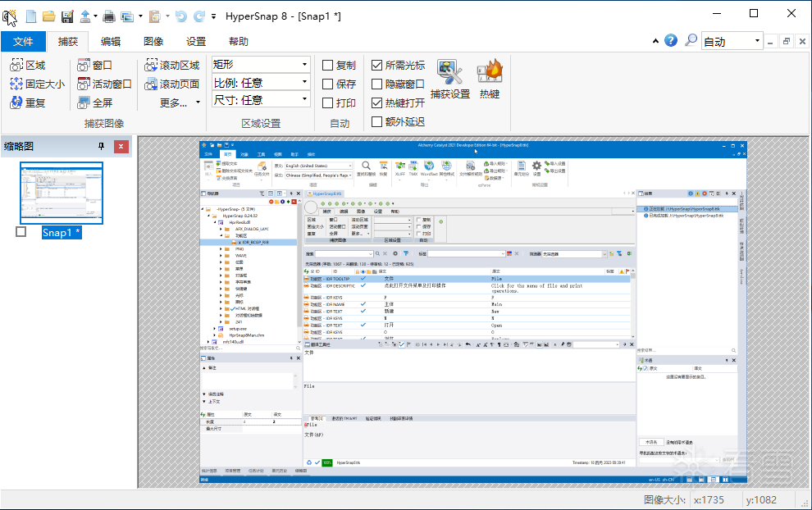Open help via the blue question mark icon

[x=671, y=40]
